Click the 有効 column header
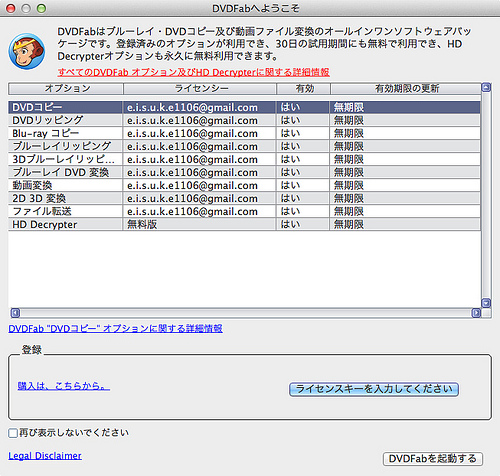This screenshot has height=476, width=500. click(x=303, y=89)
